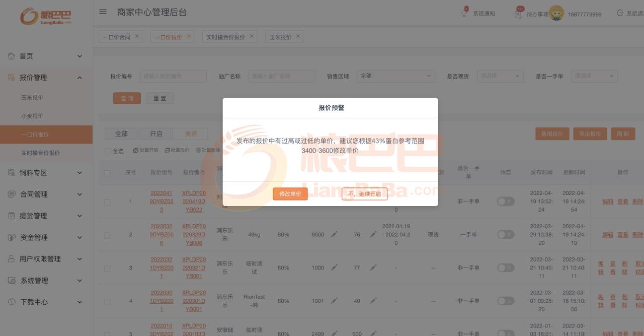The height and width of the screenshot is (336, 644).
Task: Expand the 合同管理 sidebar menu
Action: point(46,194)
